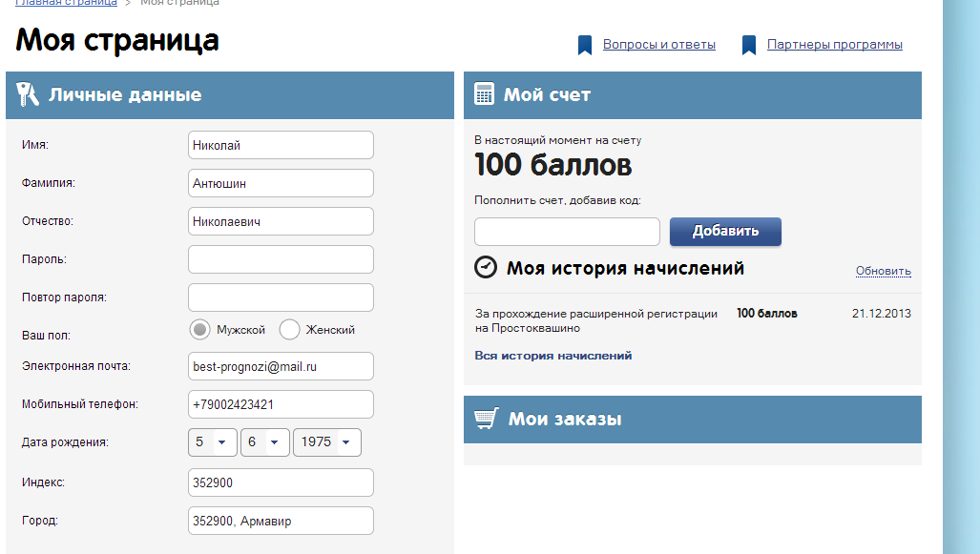Click the 100 баллов balance heading
Screen dimensions: 980x554
553,165
